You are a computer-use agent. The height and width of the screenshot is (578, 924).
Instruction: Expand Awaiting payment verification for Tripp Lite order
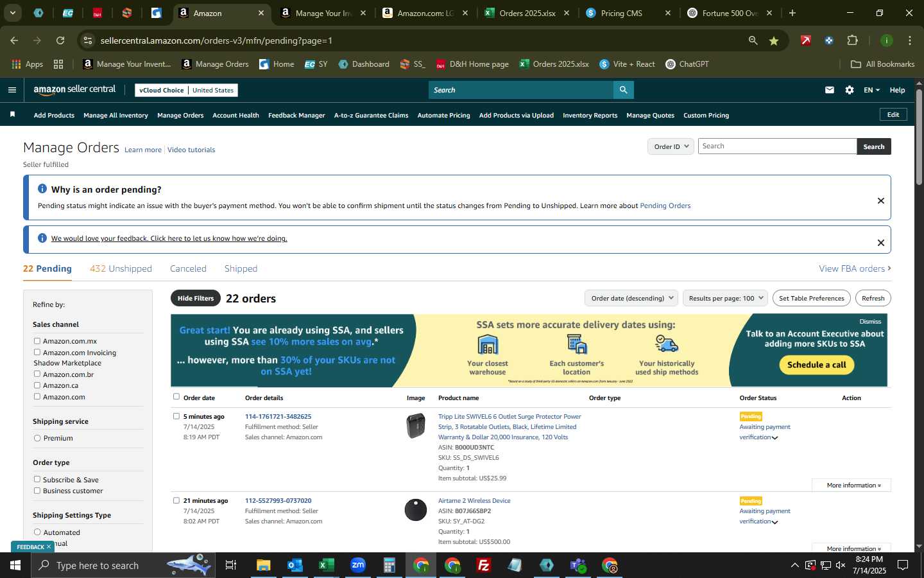point(774,438)
